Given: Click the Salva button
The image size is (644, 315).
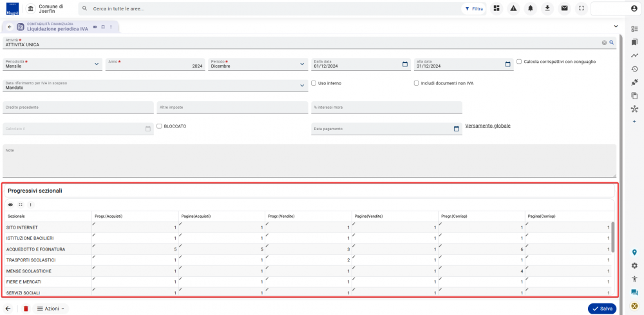Looking at the screenshot, I should [x=602, y=309].
